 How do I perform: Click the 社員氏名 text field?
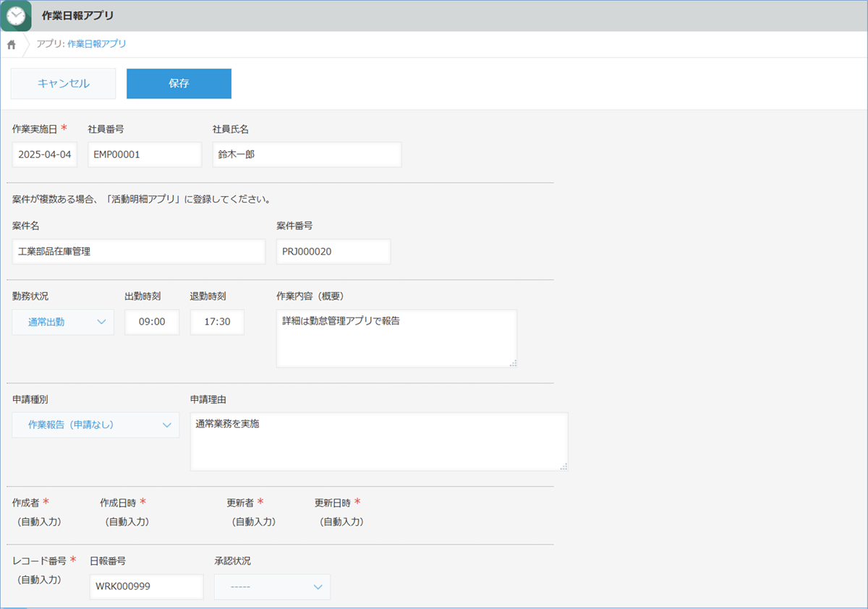(x=306, y=155)
